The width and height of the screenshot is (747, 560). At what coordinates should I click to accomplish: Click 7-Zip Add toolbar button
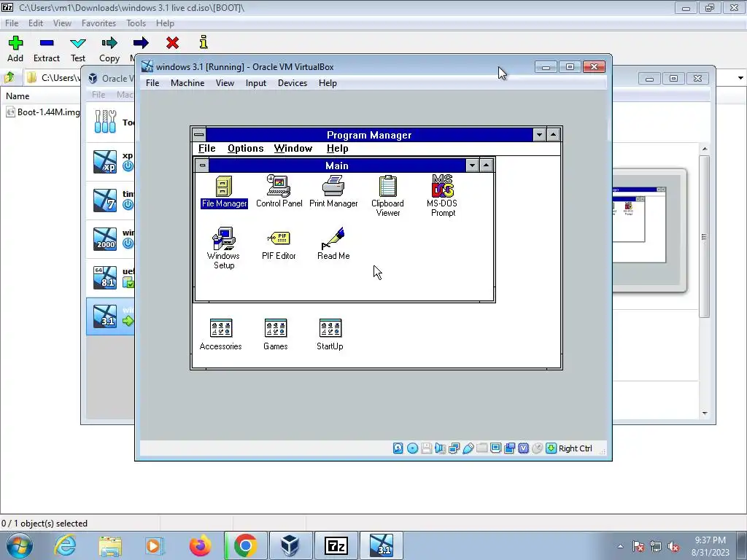15,49
